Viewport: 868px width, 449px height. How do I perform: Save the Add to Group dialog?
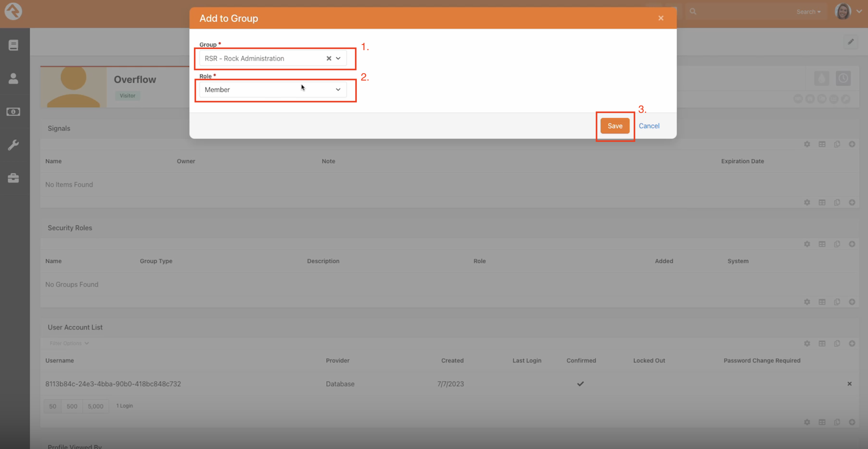click(615, 126)
